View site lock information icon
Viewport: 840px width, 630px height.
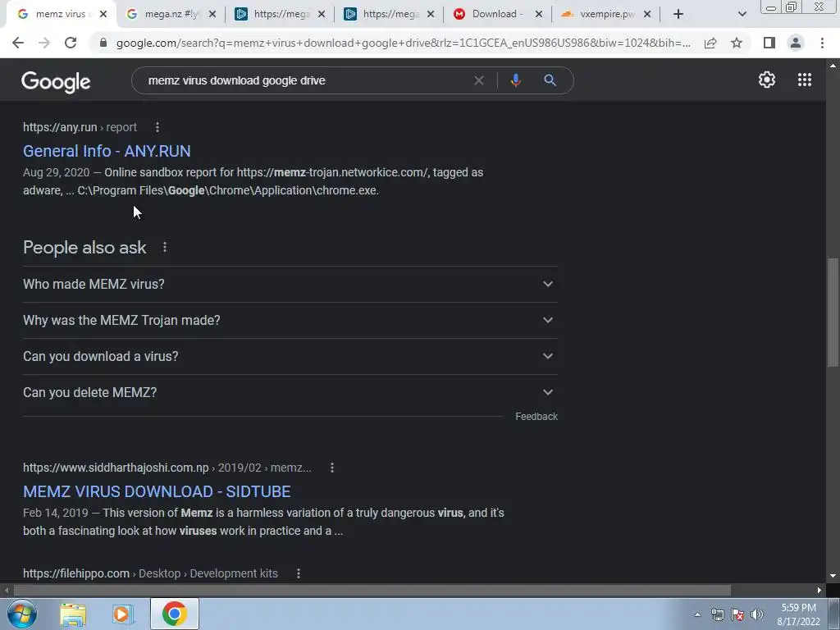coord(103,43)
